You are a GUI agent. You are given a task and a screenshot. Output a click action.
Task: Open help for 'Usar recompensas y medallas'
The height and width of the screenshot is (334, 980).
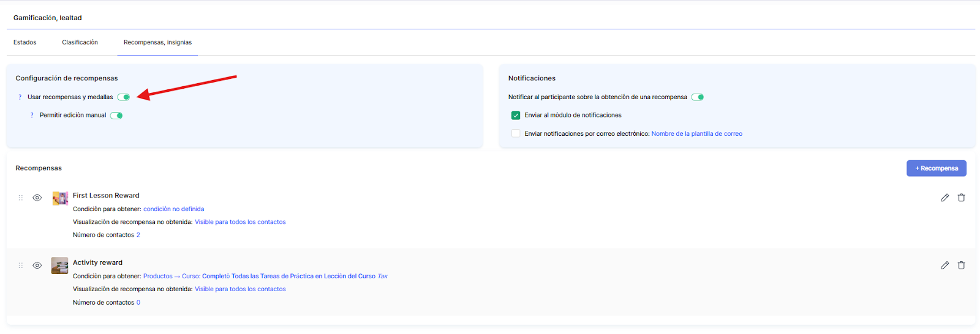coord(20,97)
